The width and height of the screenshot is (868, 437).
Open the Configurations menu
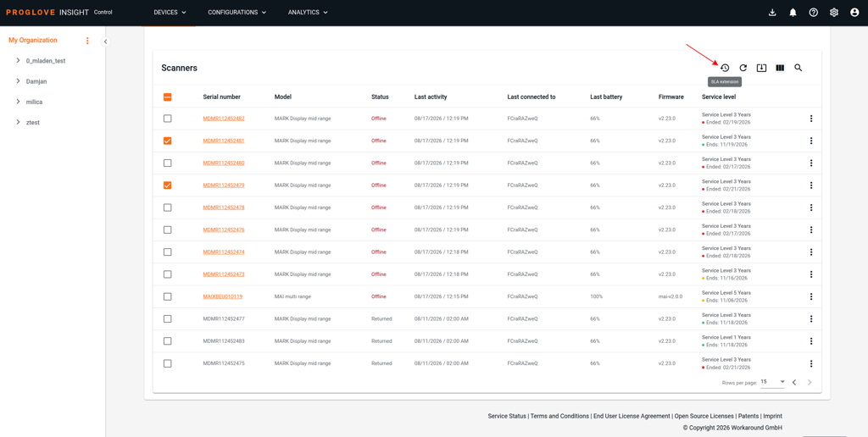click(x=237, y=13)
